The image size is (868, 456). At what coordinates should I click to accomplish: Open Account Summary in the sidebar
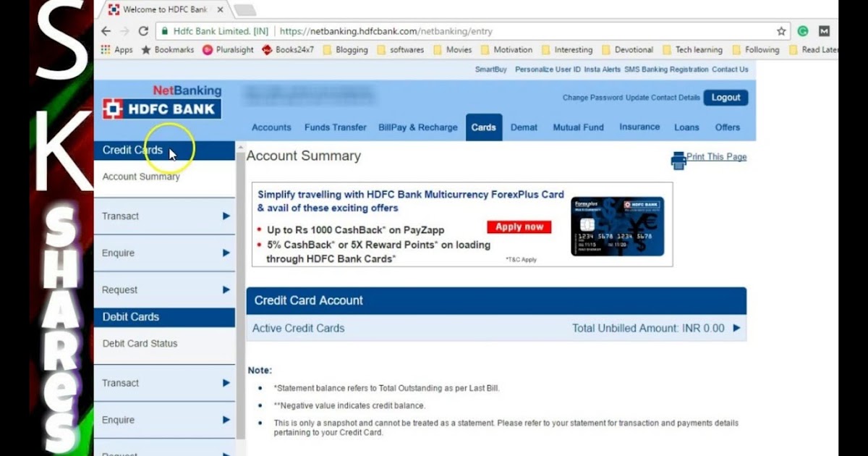(x=141, y=177)
